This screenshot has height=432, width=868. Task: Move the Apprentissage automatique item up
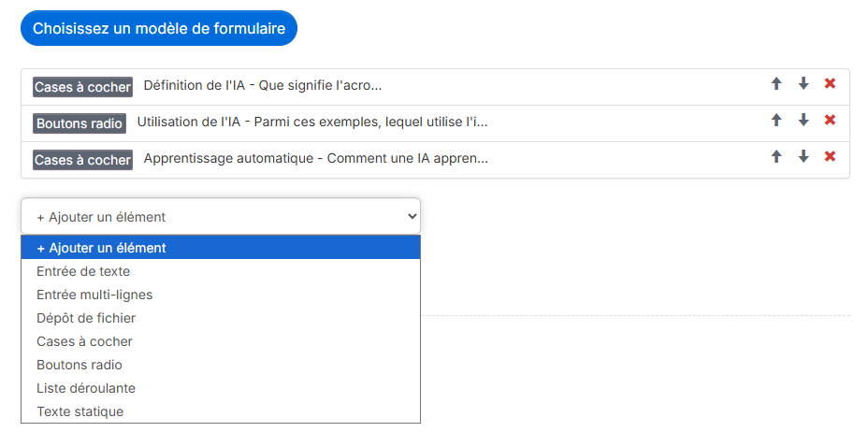(x=776, y=156)
